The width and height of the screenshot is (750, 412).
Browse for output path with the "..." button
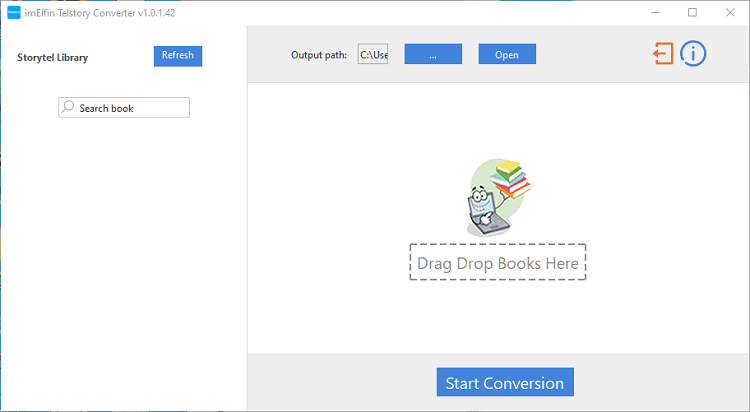coord(433,54)
